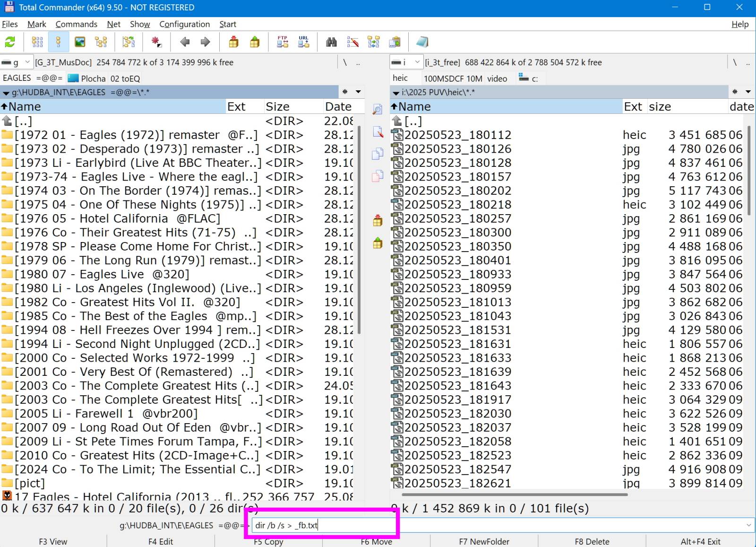
Task: Click left panel vertical scrollbar
Action: coord(360,230)
